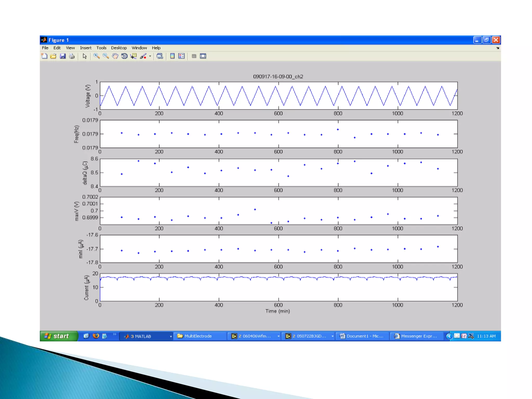
Task: Activate the Rotate 3D tool
Action: pos(124,56)
